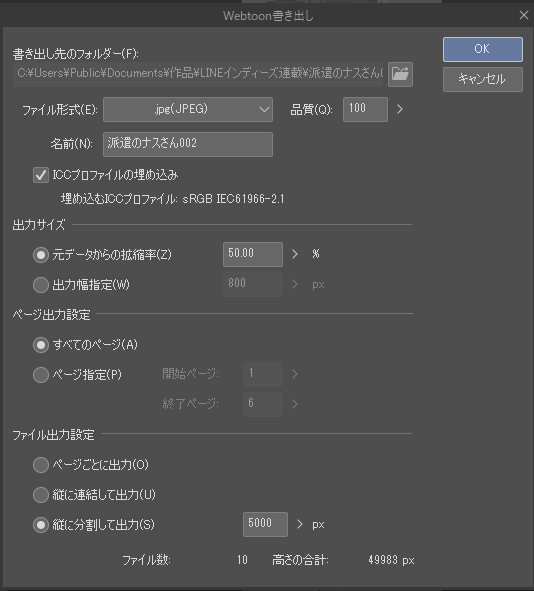The width and height of the screenshot is (534, 591).
Task: Click the ファイル数 value 10
Action: click(x=242, y=560)
